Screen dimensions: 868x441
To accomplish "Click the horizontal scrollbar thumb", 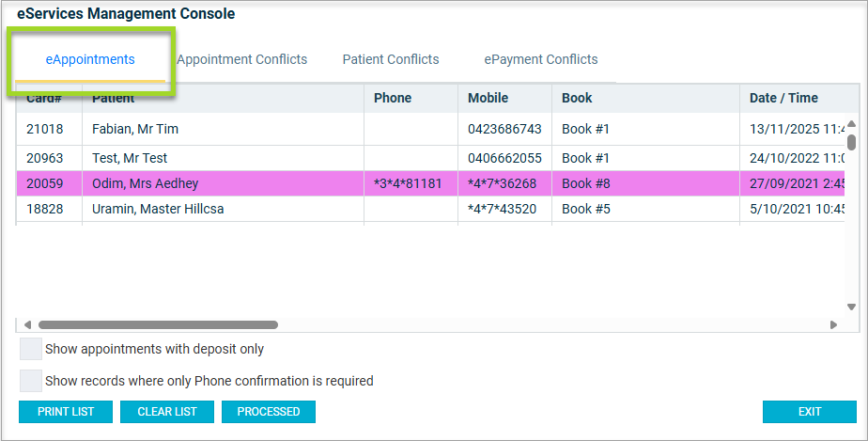I will [158, 324].
